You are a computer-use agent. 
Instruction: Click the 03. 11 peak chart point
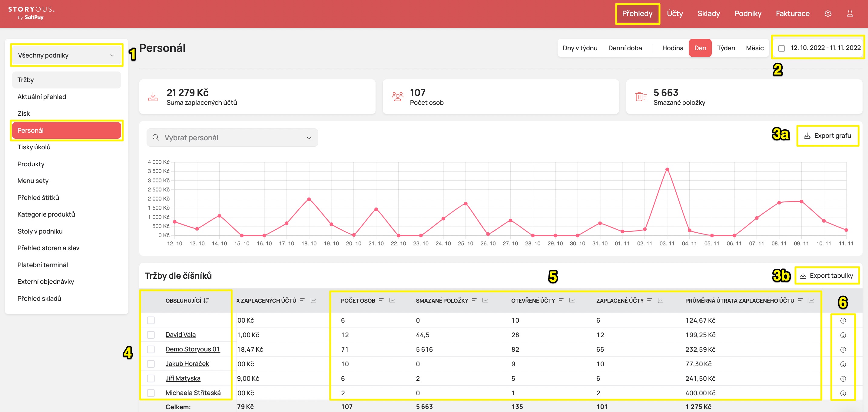(x=667, y=170)
